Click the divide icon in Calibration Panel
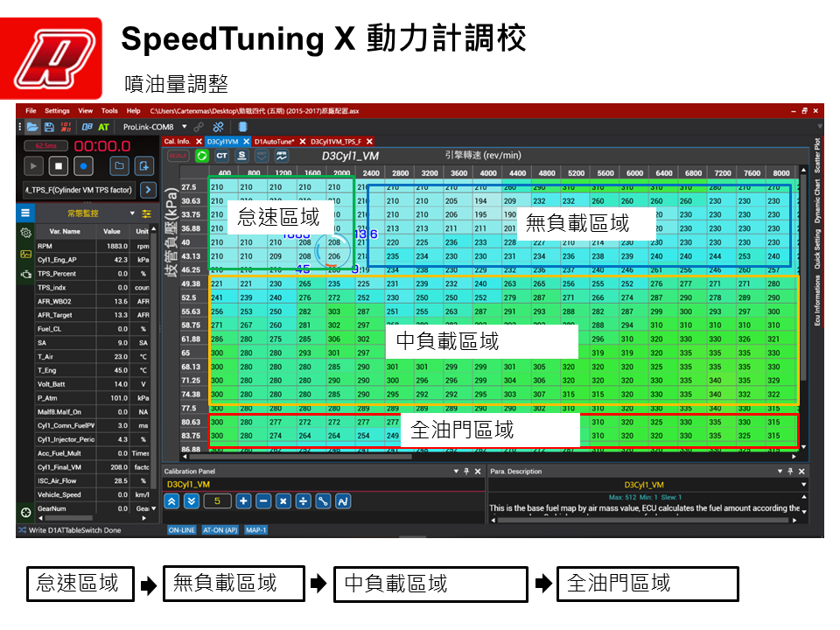 303,501
